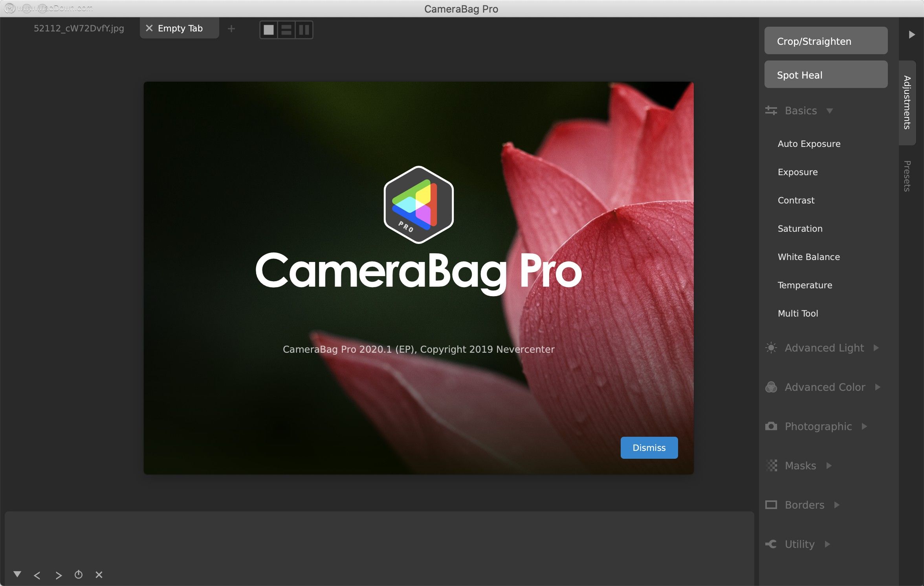The height and width of the screenshot is (586, 924).
Task: Click the CameraBag Pro window title
Action: (x=461, y=9)
